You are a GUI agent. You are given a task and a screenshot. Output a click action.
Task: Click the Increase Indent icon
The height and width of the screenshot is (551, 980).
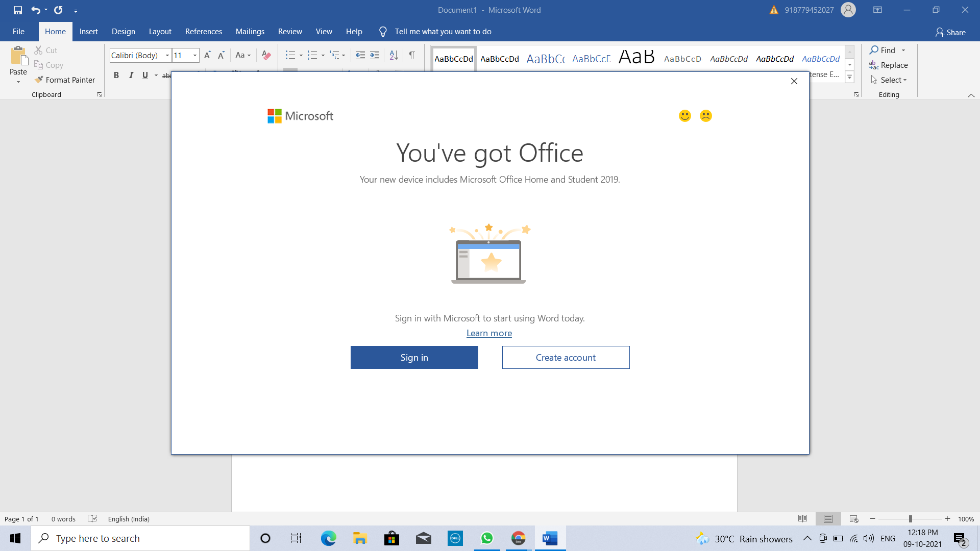pyautogui.click(x=375, y=55)
